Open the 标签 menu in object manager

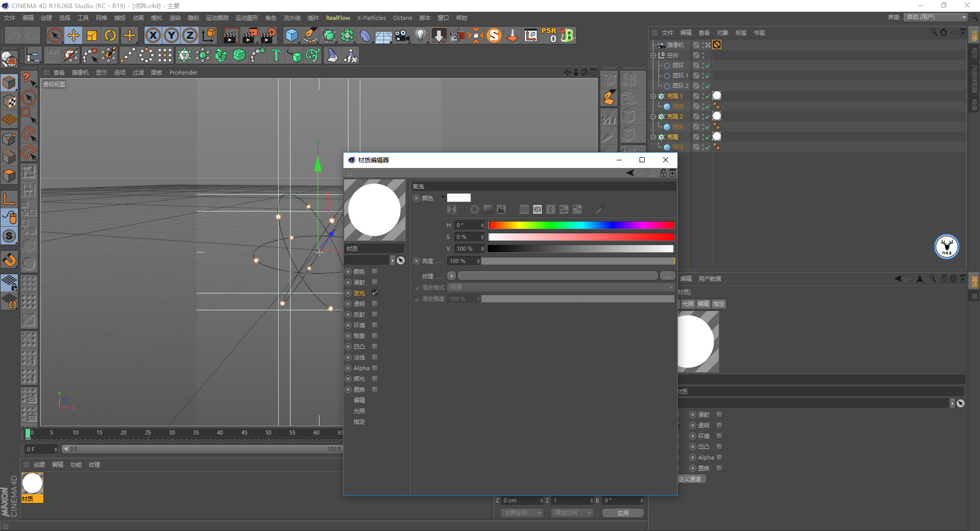pos(741,33)
